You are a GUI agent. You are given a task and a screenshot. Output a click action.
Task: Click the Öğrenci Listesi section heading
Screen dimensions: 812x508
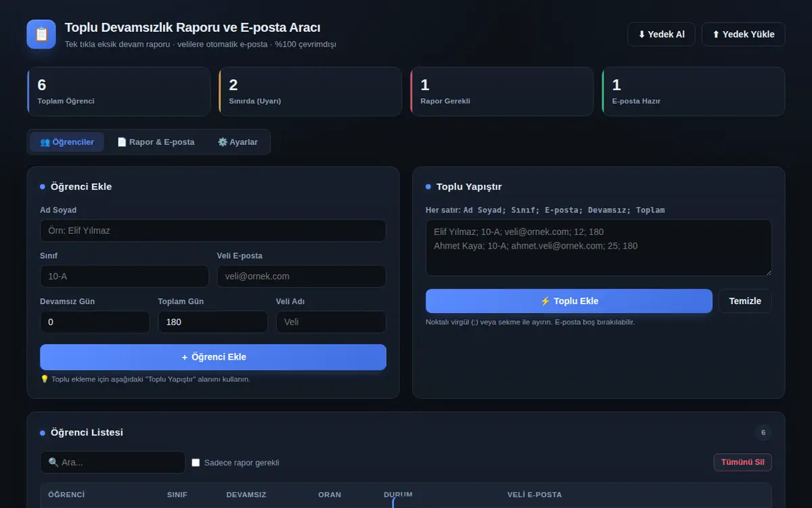point(87,433)
